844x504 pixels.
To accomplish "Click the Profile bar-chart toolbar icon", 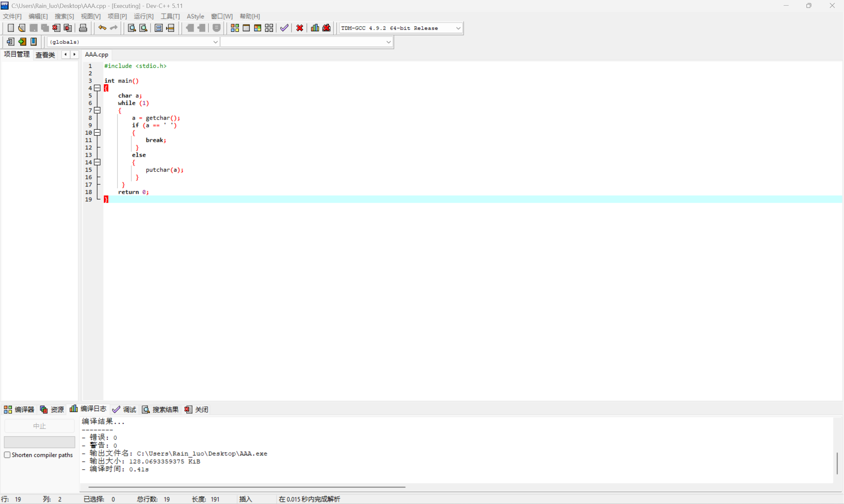I will [315, 28].
